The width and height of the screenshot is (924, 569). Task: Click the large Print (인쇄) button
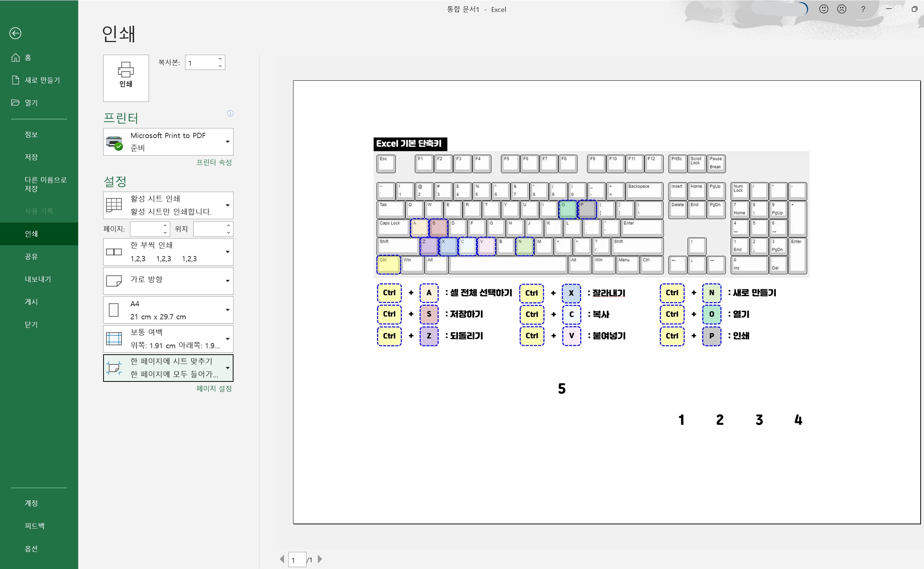[126, 78]
